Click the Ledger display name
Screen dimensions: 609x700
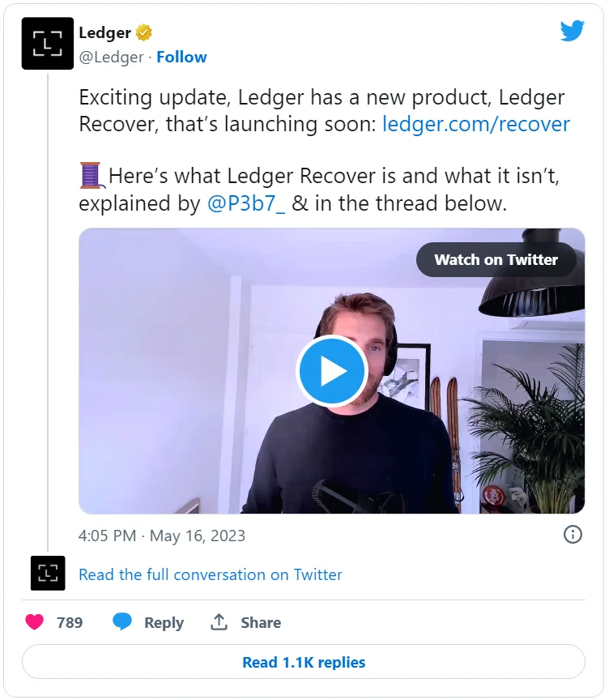104,33
